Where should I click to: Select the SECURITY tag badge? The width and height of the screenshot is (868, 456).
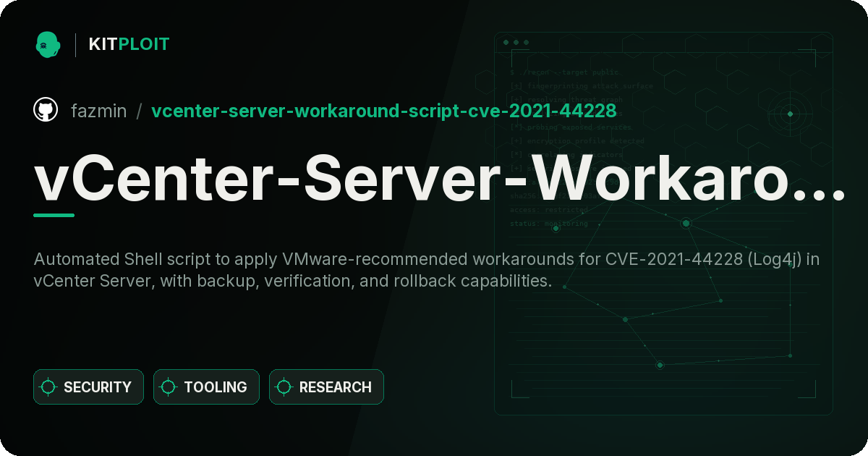pyautogui.click(x=88, y=387)
